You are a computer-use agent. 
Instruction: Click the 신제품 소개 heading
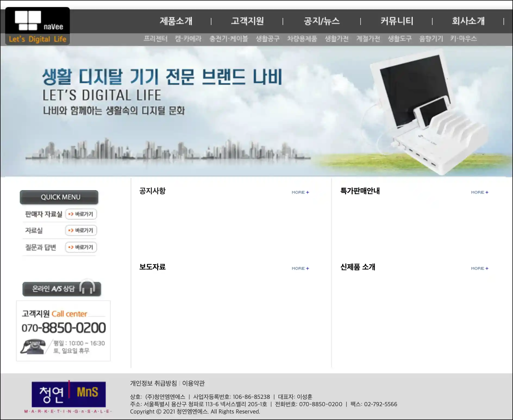[x=358, y=267]
